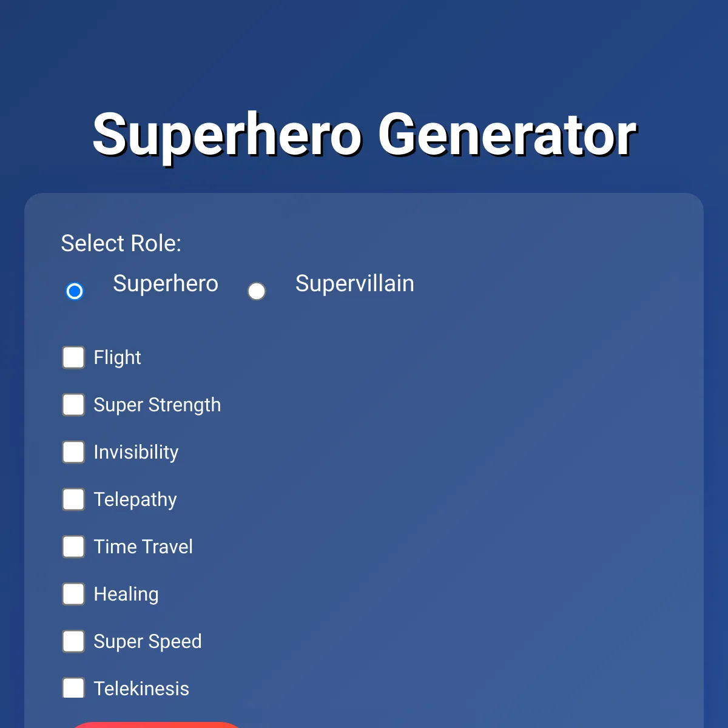Click the Supervillain label text
The width and height of the screenshot is (728, 728).
(355, 283)
